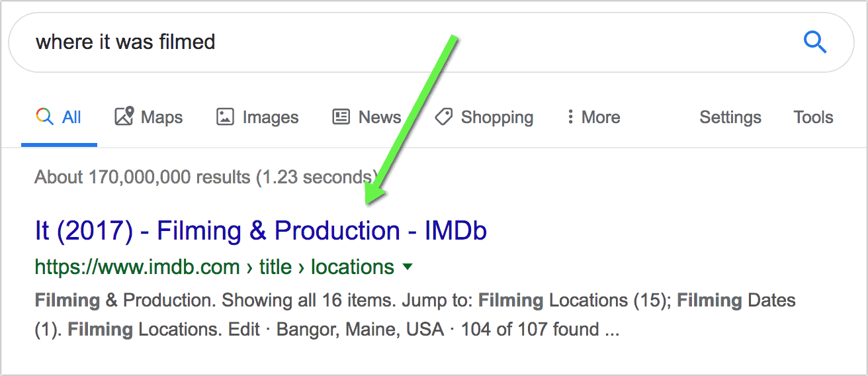Click into the search query text field
Image resolution: width=868 pixels, height=376 pixels.
(x=410, y=43)
